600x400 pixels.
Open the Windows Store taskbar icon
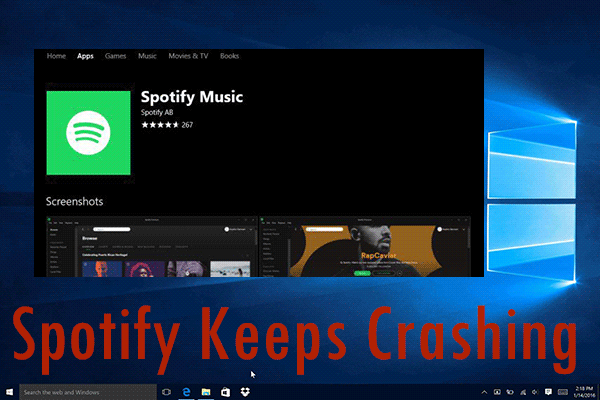(x=225, y=392)
